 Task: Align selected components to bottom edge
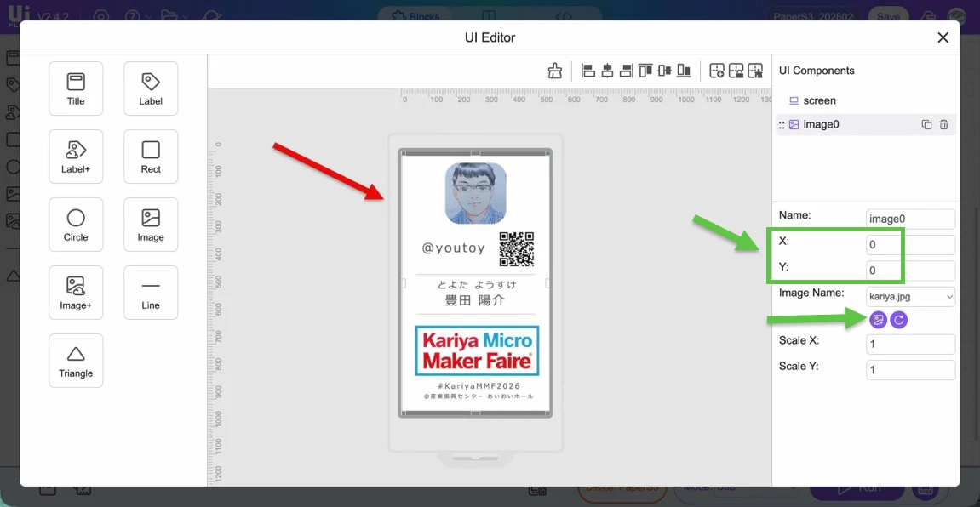685,71
